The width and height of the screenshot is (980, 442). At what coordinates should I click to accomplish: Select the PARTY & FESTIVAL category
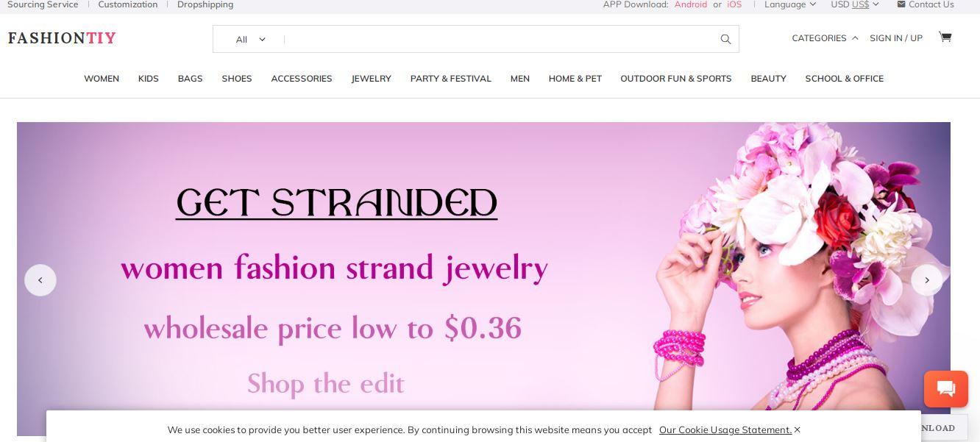[451, 79]
